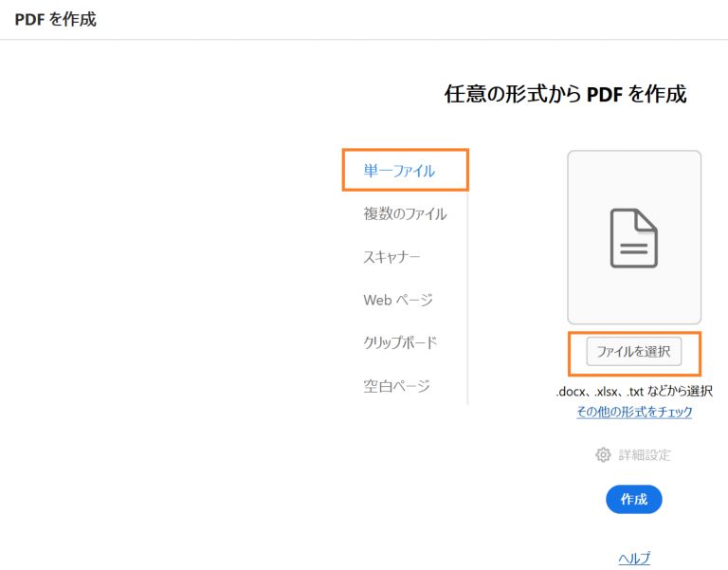
Task: Select the クリップボード source option
Action: [400, 342]
